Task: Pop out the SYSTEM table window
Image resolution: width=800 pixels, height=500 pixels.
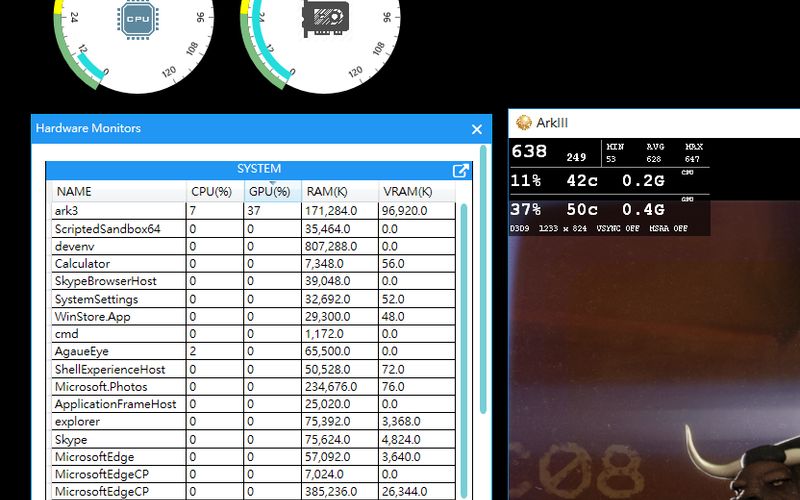Action: [461, 171]
